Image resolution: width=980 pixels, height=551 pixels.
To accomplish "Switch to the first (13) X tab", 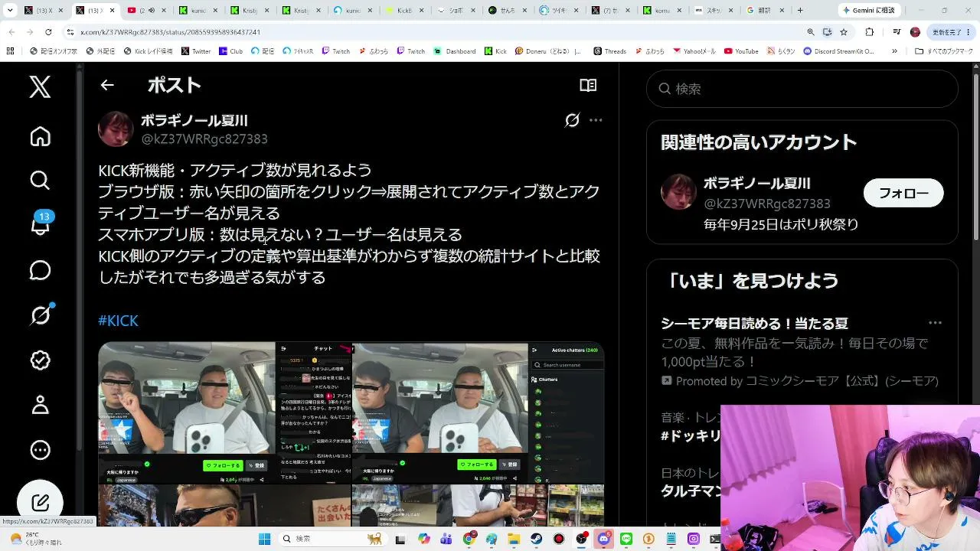I will point(44,11).
